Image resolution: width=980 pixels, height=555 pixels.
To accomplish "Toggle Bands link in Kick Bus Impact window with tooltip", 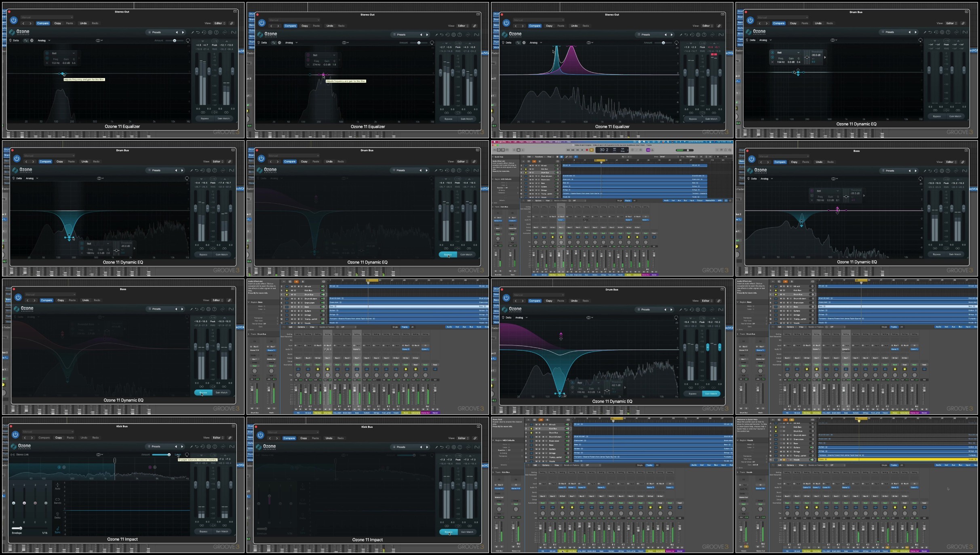I will [57, 501].
